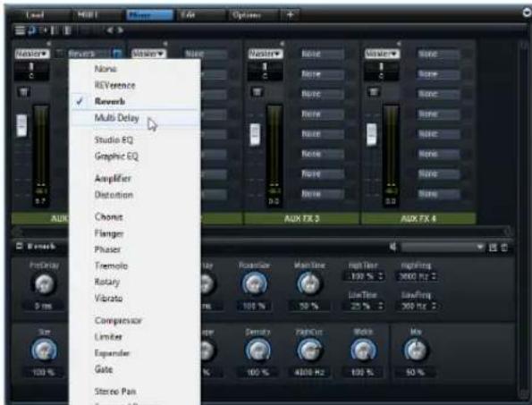Mute the AUX FX 1 channel
This screenshot has width=532, height=405.
23,92
